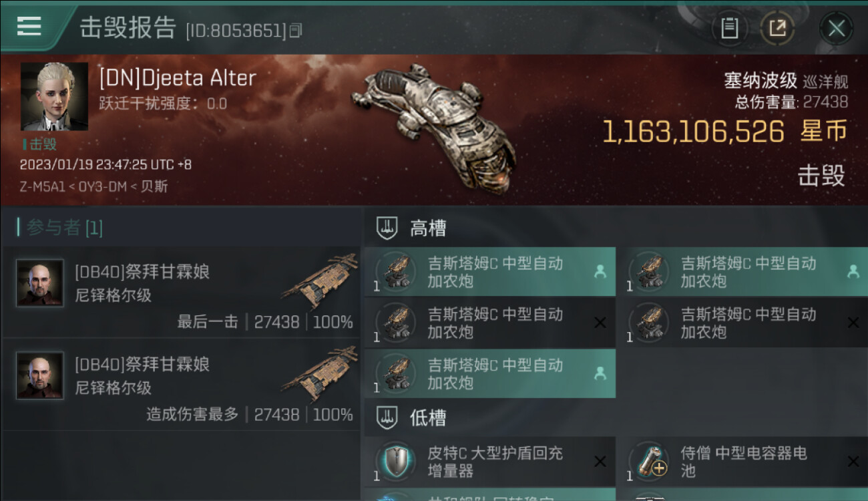Viewport: 868px width, 501px height.
Task: Select the 造成伤害最多 participant entry
Action: (x=181, y=384)
